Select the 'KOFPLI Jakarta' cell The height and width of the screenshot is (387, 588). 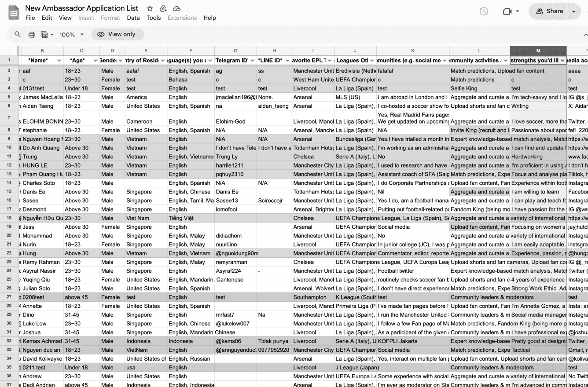[413, 341]
